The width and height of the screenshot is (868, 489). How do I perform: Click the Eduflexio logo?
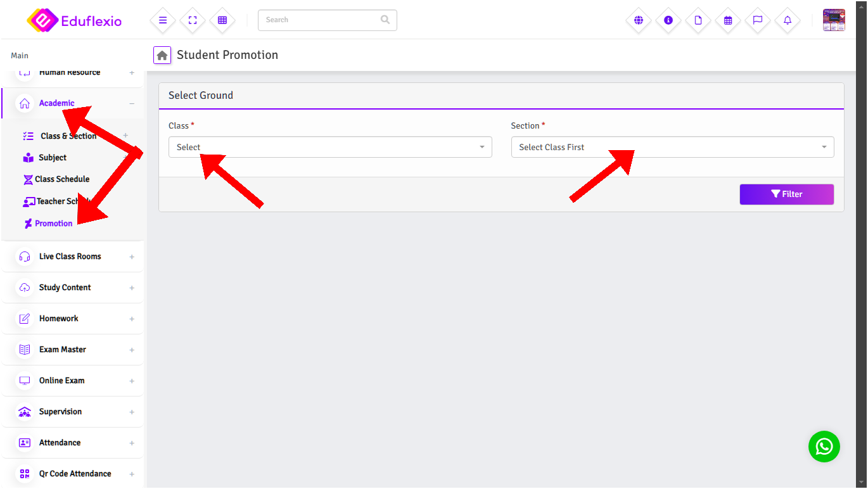click(74, 21)
